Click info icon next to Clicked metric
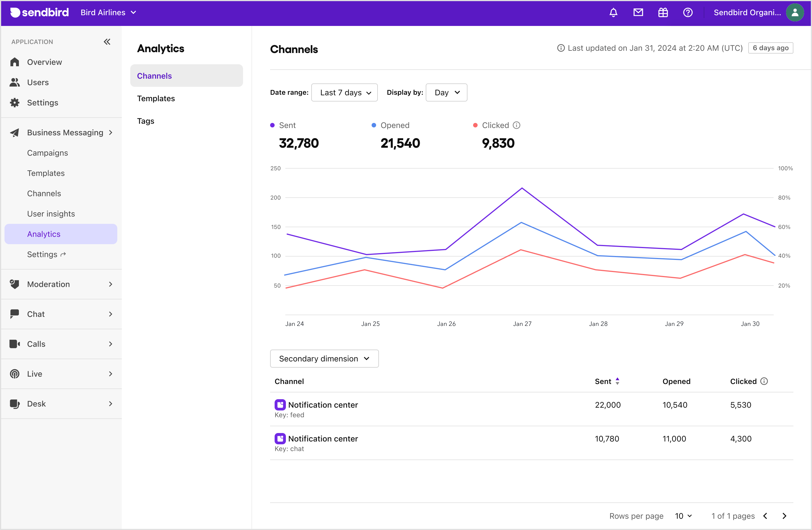Viewport: 812px width, 530px height. [517, 125]
